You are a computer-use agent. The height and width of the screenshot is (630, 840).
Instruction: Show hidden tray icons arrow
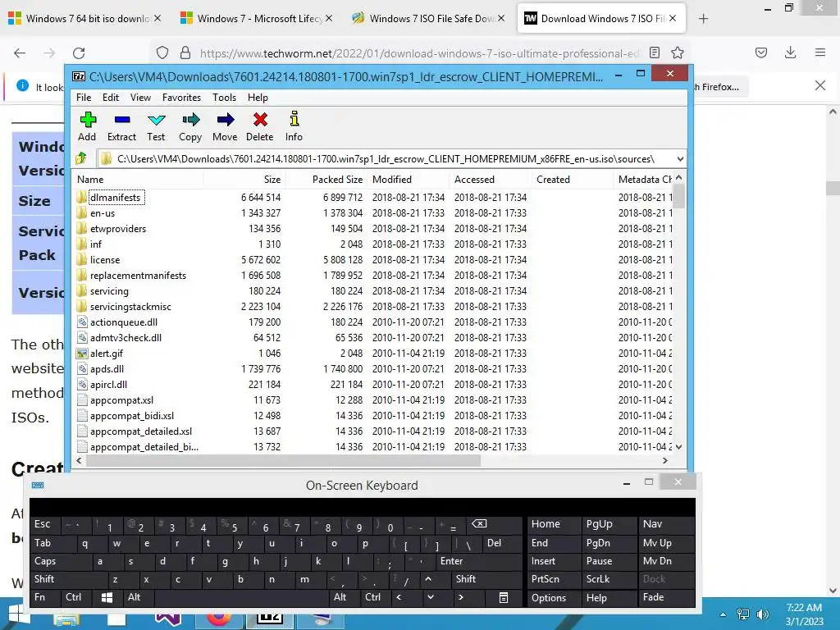723,614
